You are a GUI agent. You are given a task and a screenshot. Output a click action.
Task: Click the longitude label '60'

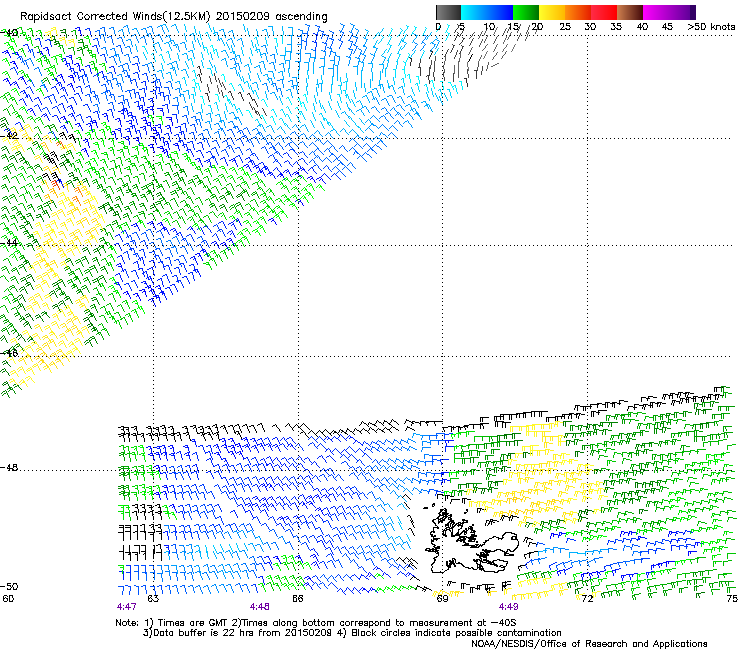8,599
